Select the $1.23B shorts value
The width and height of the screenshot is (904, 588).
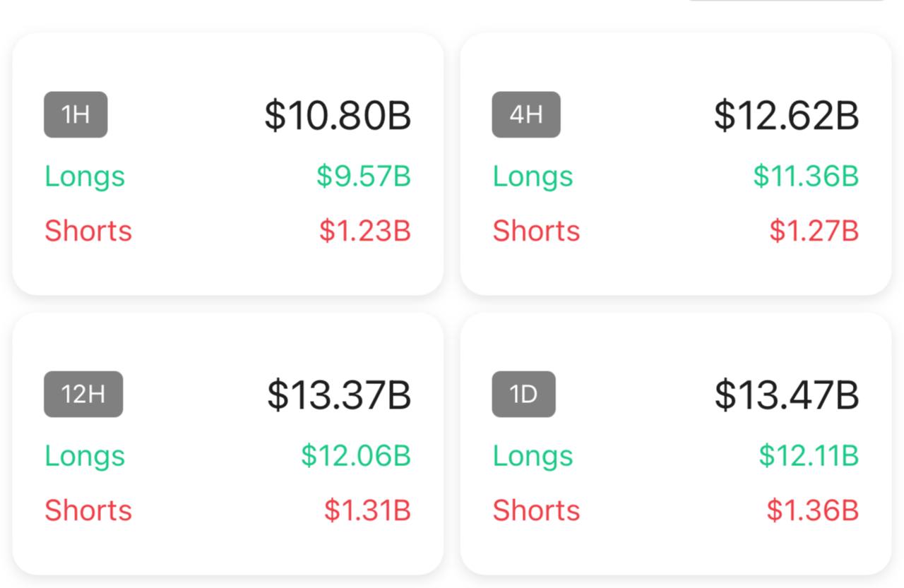pos(364,231)
